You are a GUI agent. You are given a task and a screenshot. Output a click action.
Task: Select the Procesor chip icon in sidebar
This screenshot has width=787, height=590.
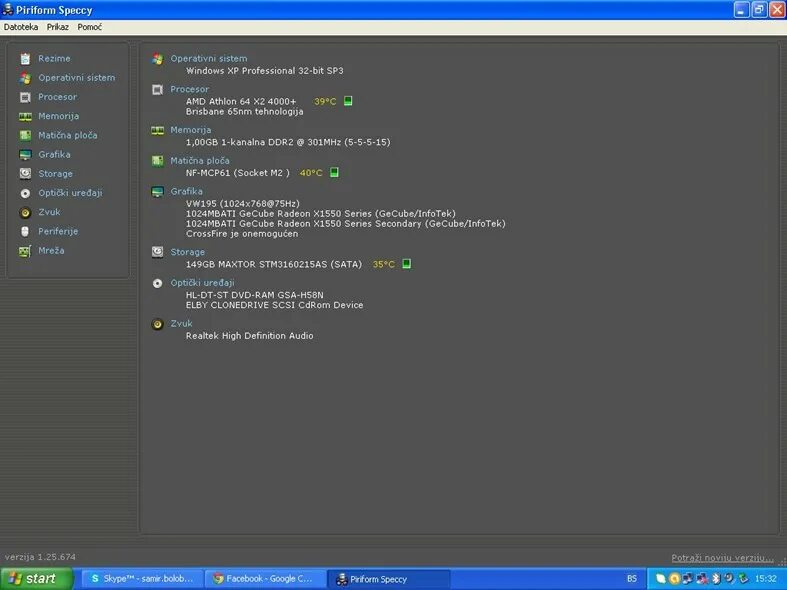click(x=25, y=97)
